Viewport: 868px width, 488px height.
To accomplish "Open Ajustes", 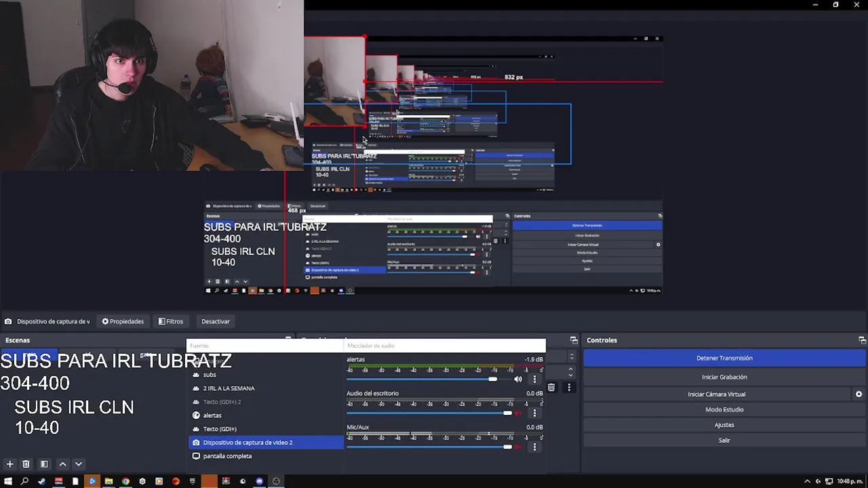I will (x=724, y=425).
